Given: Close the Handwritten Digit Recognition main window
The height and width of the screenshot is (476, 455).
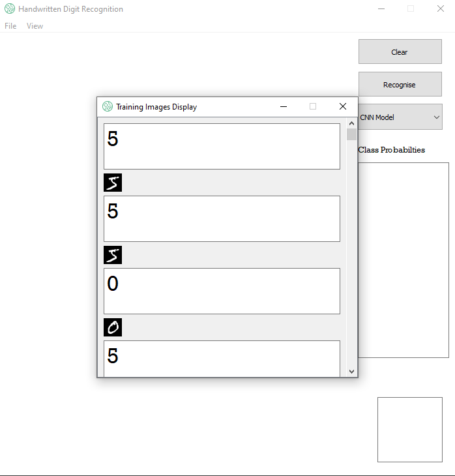Looking at the screenshot, I should pos(441,9).
